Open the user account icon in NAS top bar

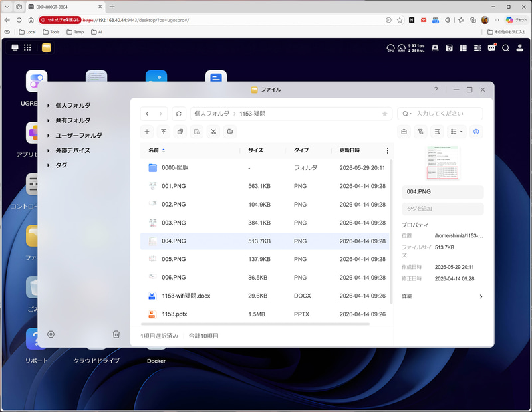[520, 48]
